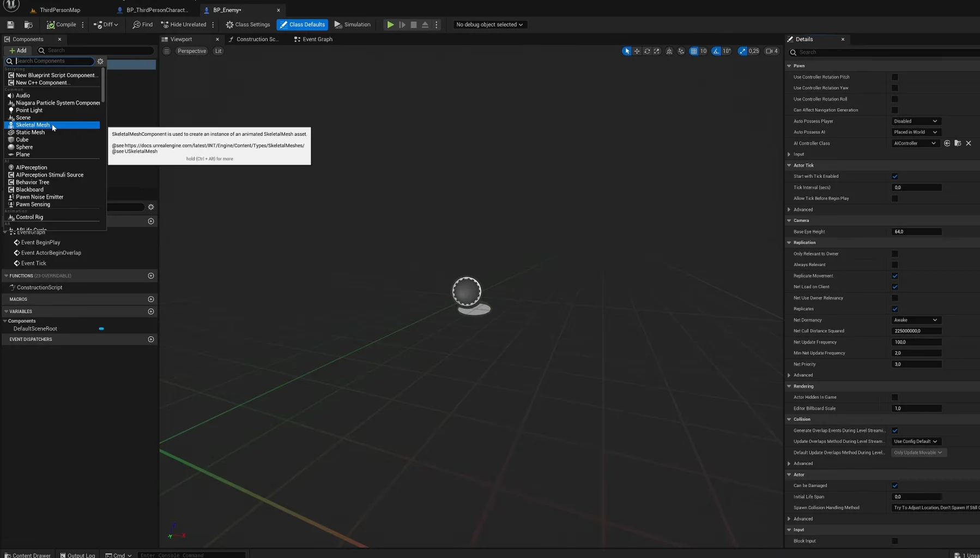Add an Audio component from the list
Viewport: 980px width, 558px height.
(52, 95)
